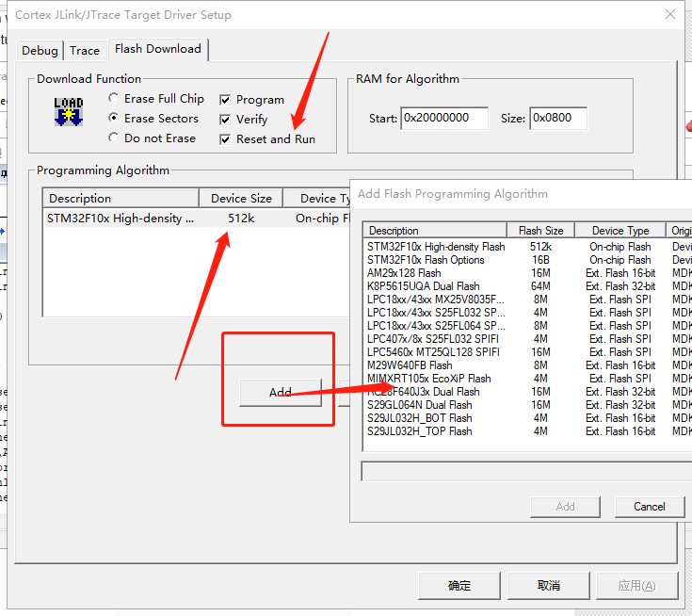Click 确定 confirm button
Screen dimensions: 692x616
pyautogui.click(x=459, y=586)
